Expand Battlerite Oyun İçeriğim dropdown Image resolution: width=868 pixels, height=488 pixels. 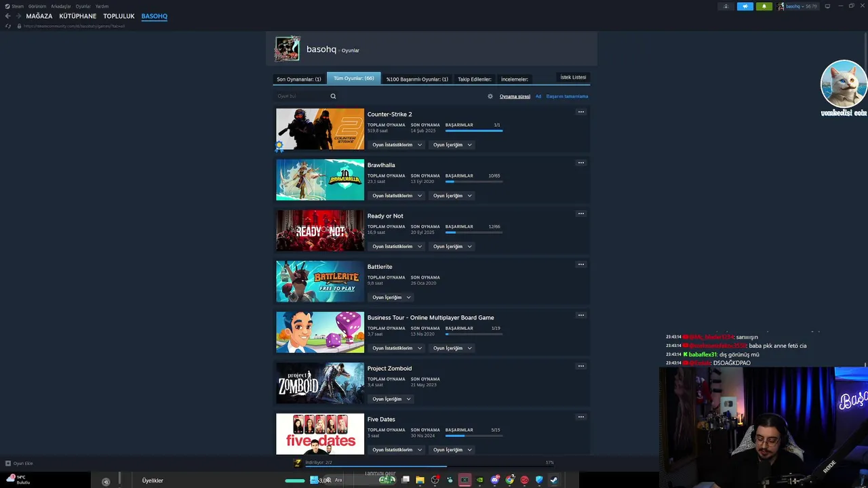(x=391, y=298)
